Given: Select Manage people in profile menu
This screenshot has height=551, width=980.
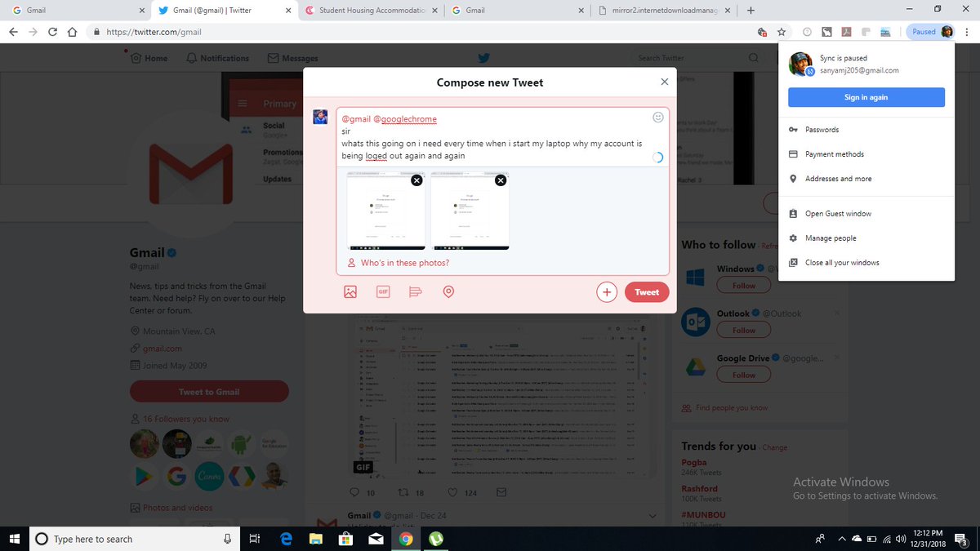Looking at the screenshot, I should coord(866,238).
